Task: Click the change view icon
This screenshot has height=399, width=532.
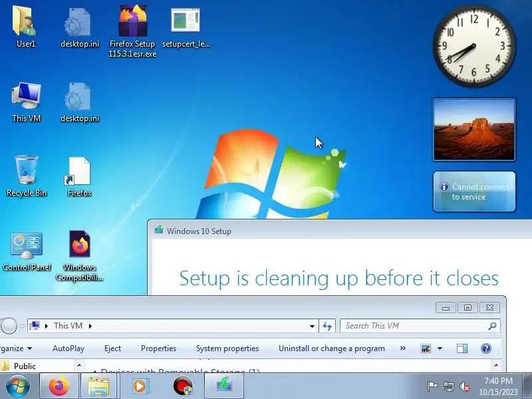Action: [x=426, y=348]
